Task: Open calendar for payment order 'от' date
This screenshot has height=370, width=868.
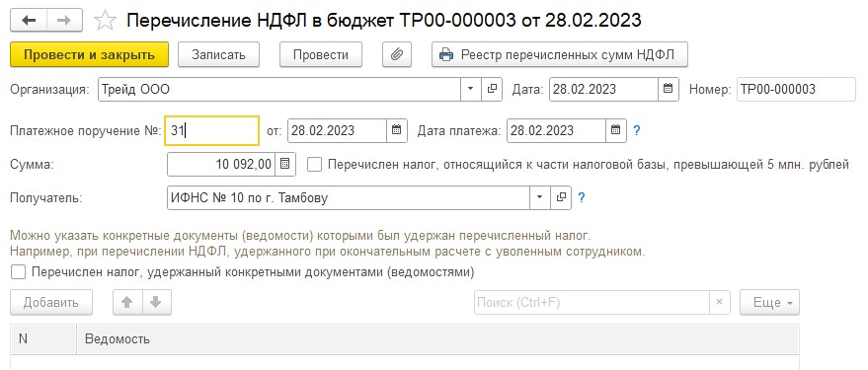Action: [x=396, y=130]
